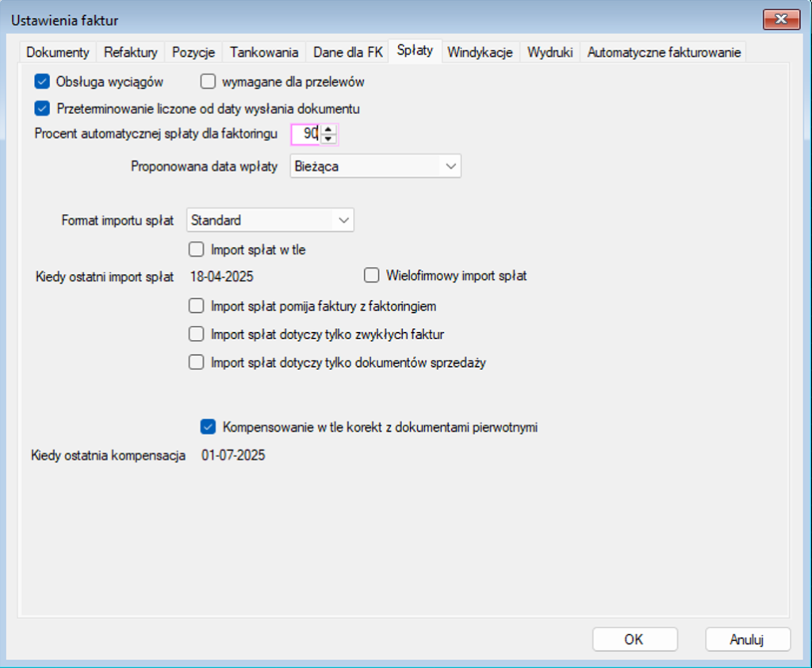Decrease factoring percent with down arrow

coord(328,139)
